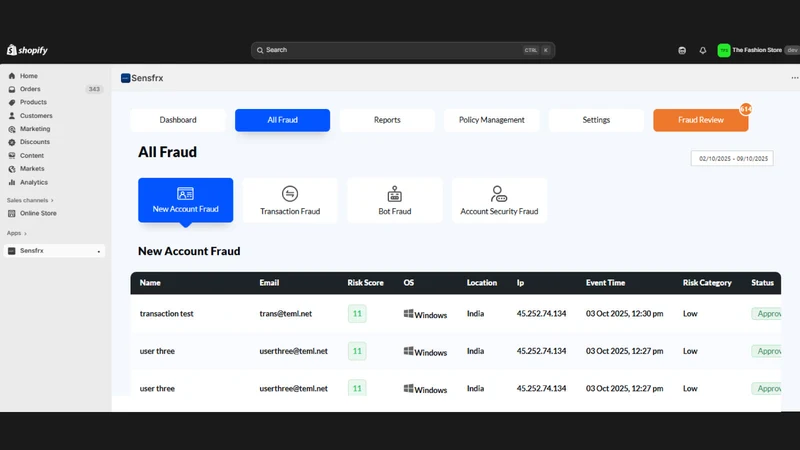Open the Reports tab

[x=387, y=120]
